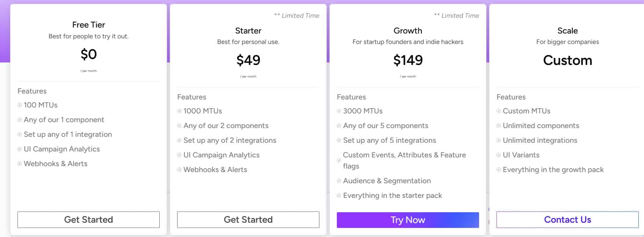Click the checkmark icon beside 3000 MTUs
This screenshot has width=644, height=237.
coord(339,111)
